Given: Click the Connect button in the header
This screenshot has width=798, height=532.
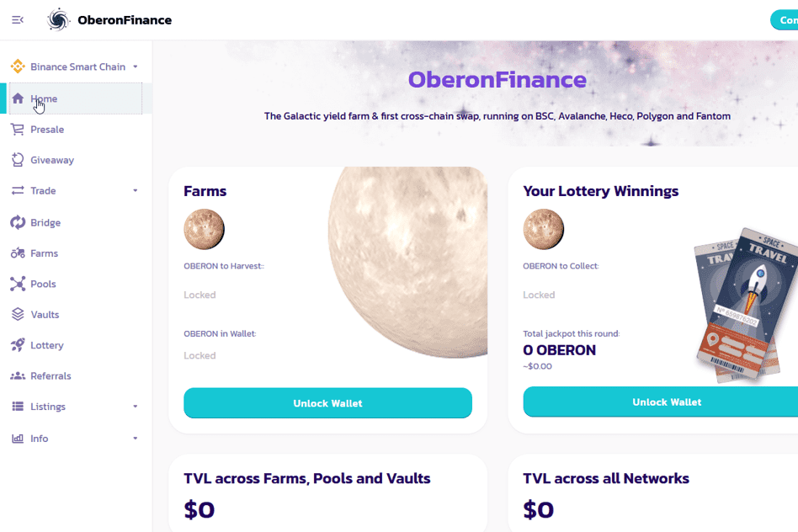Looking at the screenshot, I should pos(787,19).
